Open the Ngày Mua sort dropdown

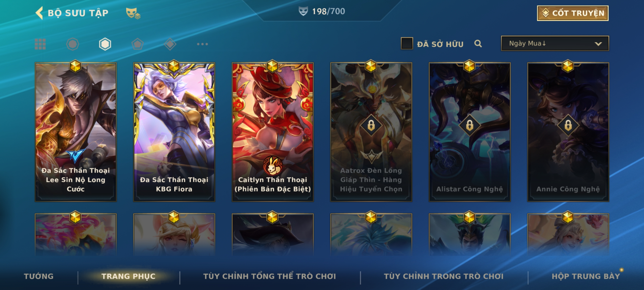555,44
